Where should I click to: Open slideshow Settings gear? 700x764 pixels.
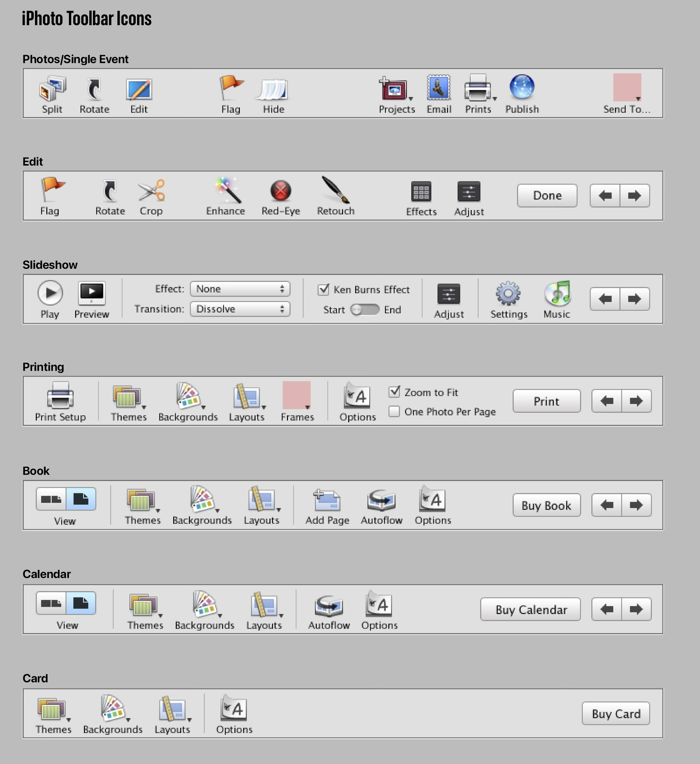[x=508, y=293]
